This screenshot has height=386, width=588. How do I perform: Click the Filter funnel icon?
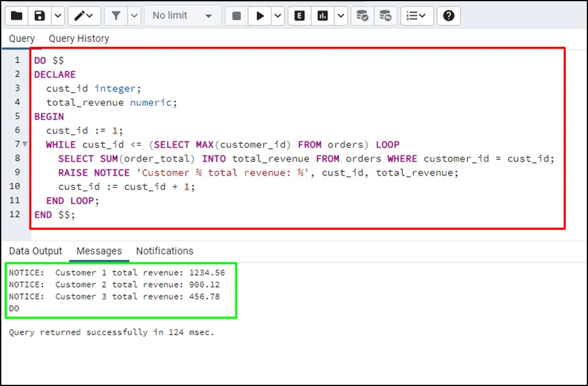(x=117, y=16)
